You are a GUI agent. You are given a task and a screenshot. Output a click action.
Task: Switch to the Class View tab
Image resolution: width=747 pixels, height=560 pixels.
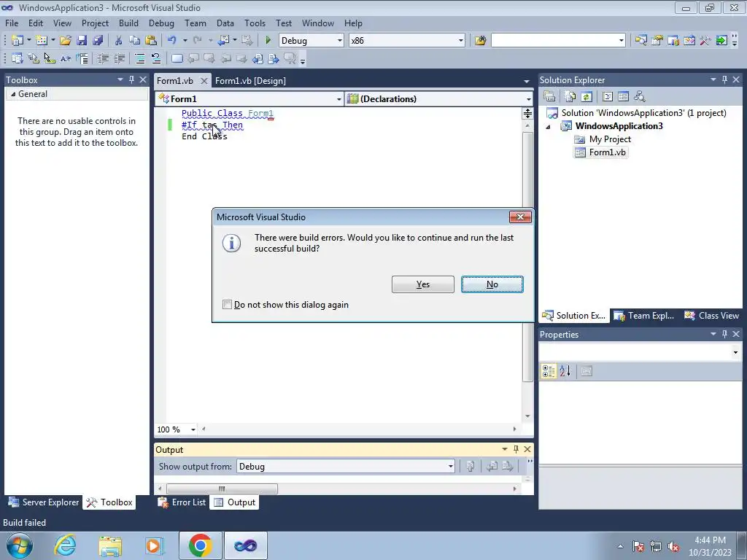(713, 316)
